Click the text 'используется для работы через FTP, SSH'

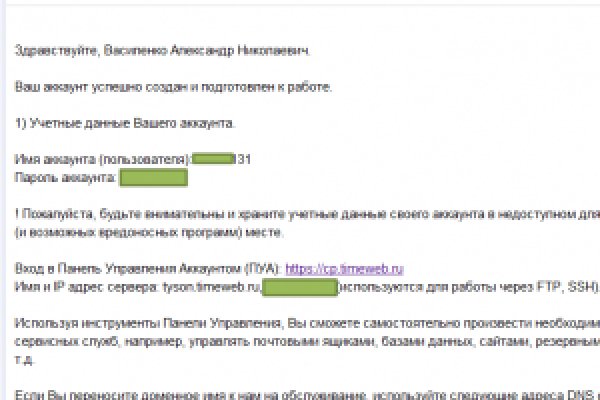(468, 287)
